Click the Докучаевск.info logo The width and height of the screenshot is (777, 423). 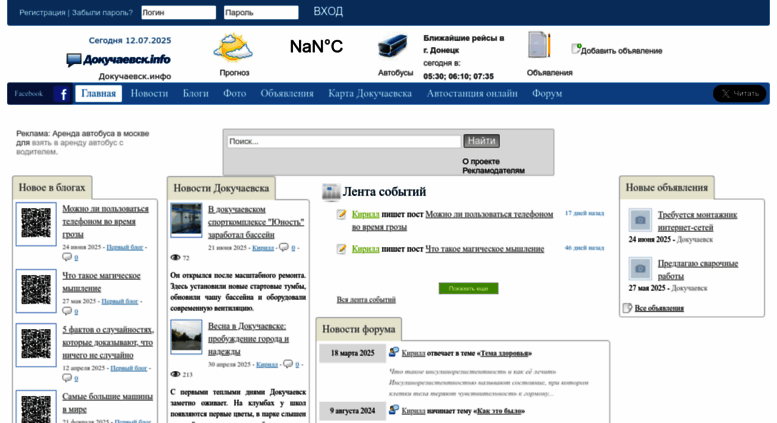click(x=118, y=60)
